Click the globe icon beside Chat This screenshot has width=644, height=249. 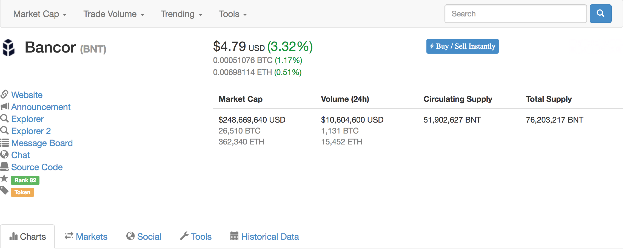click(4, 155)
